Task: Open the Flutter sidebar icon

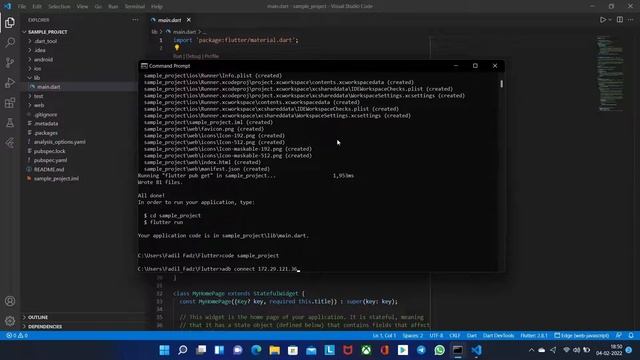Action: click(x=10, y=142)
